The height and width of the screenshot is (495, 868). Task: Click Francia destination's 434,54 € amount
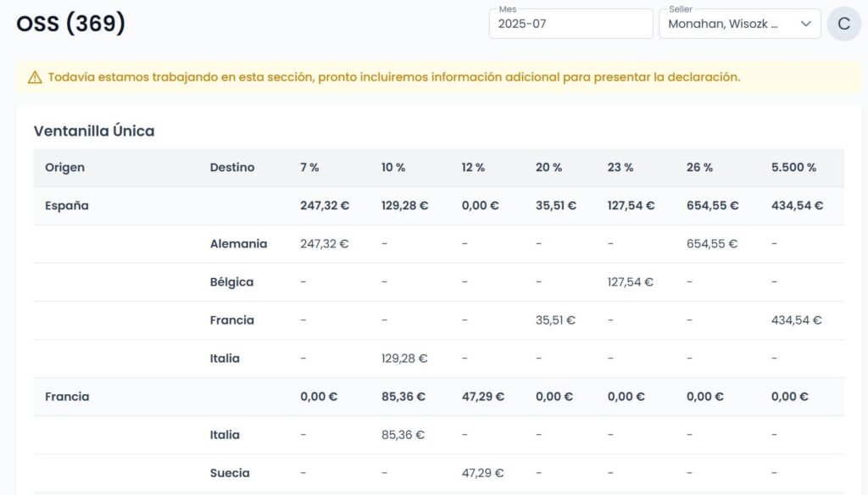click(796, 320)
